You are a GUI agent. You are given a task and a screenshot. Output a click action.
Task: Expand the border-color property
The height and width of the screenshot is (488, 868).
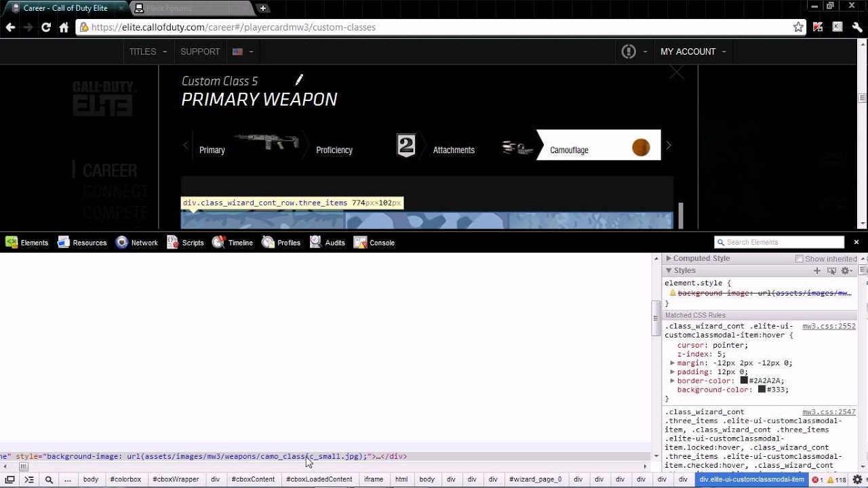pyautogui.click(x=672, y=380)
